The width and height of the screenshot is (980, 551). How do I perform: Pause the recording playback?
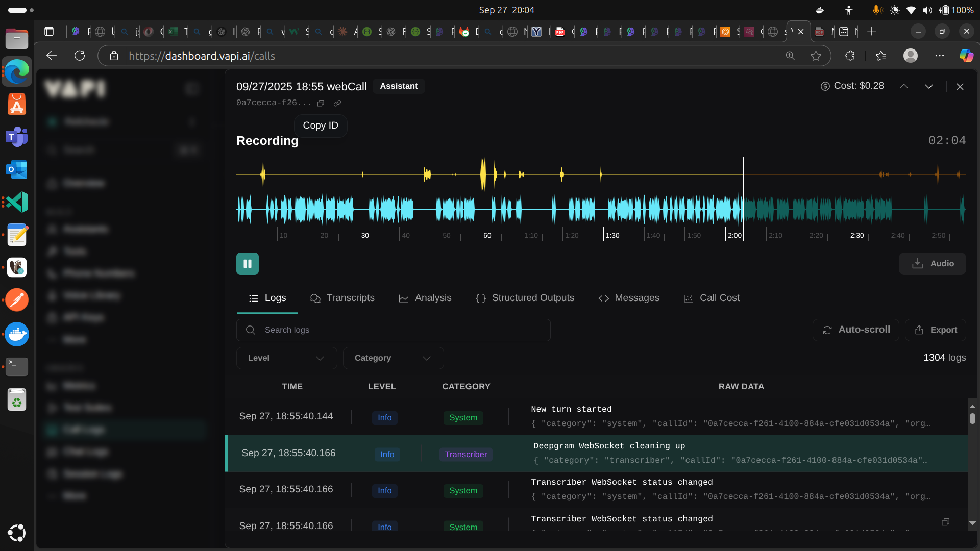[x=248, y=264]
